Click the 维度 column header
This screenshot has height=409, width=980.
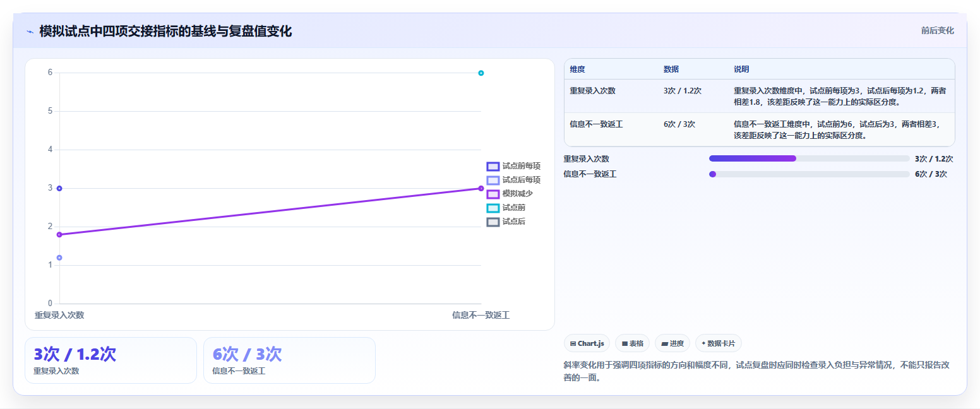point(578,69)
